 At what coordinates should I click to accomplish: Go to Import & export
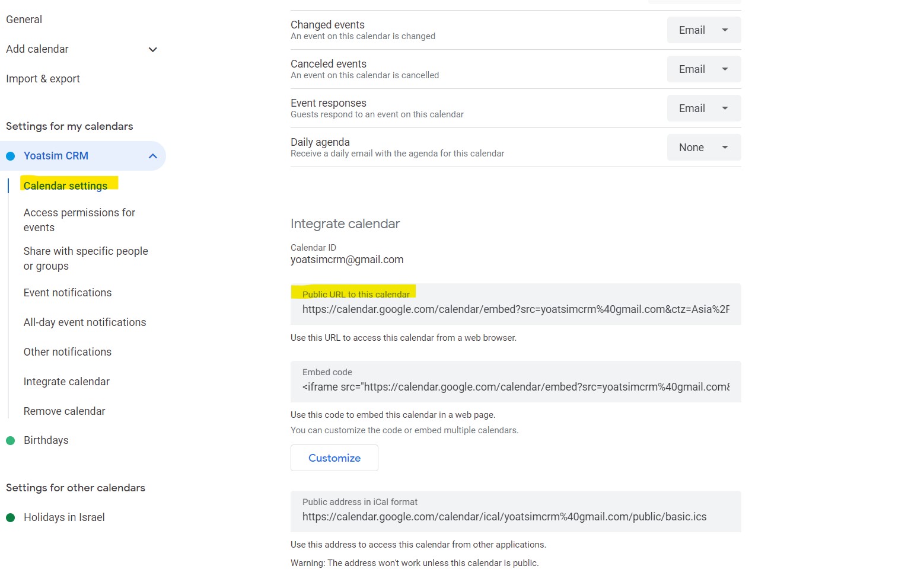click(x=43, y=79)
